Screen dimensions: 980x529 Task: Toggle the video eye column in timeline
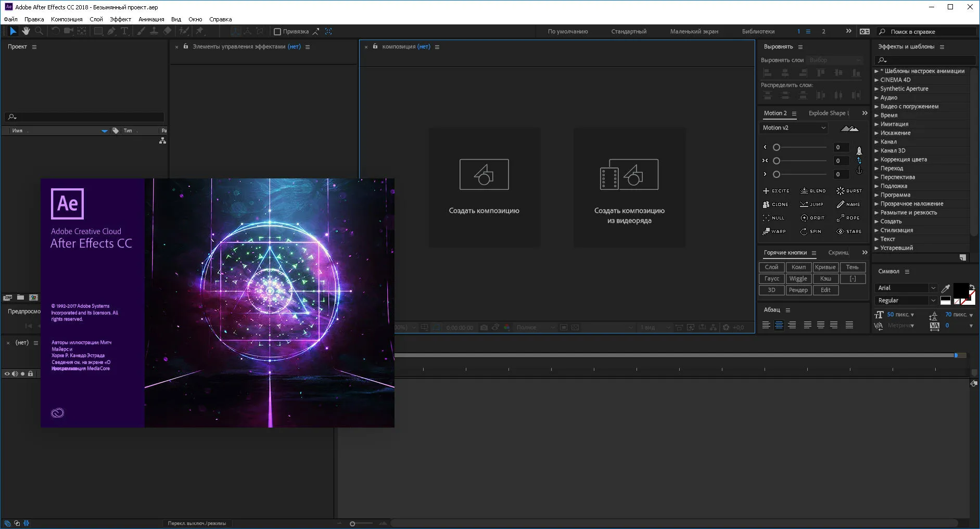click(7, 373)
